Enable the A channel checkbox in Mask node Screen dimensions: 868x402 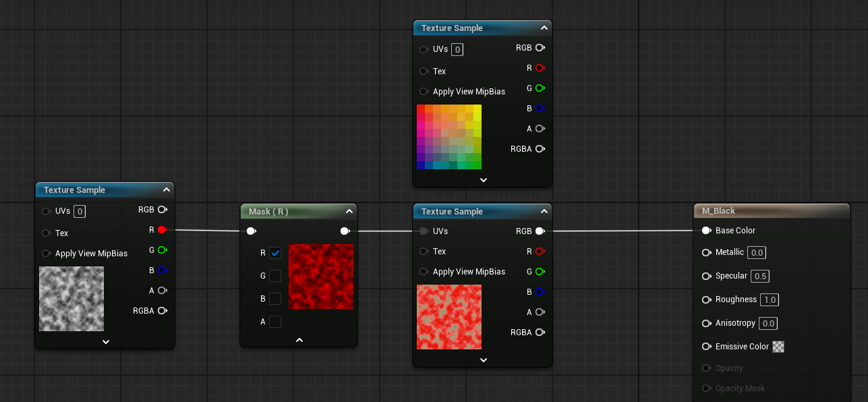coord(275,322)
